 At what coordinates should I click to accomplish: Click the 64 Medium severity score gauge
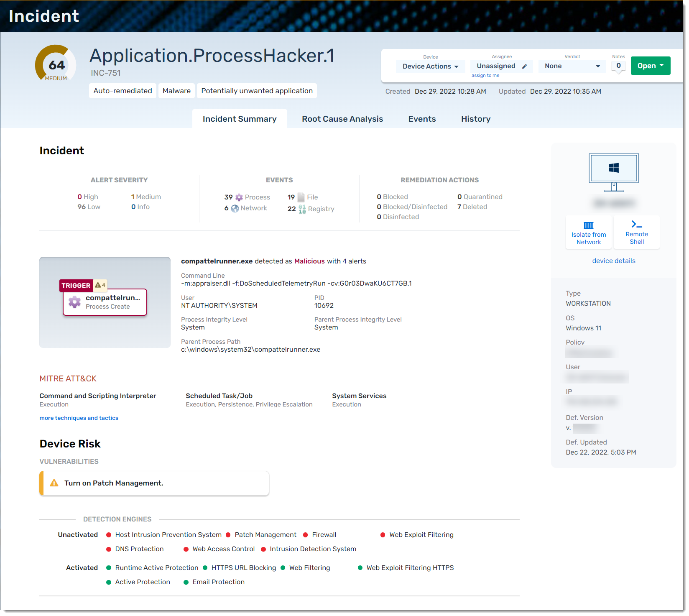(x=56, y=64)
